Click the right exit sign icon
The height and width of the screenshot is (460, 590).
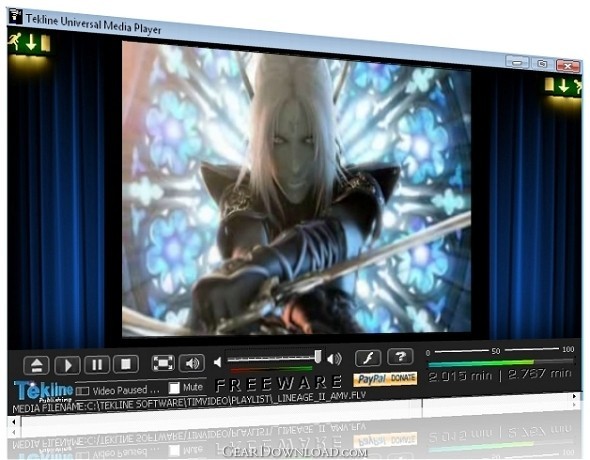(563, 86)
